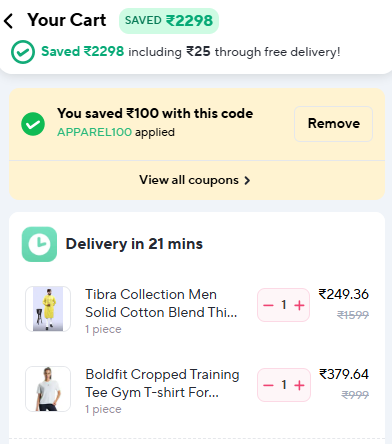The image size is (392, 444).
Task: Go back using the arrow beside Your Cart
Action: [9, 21]
